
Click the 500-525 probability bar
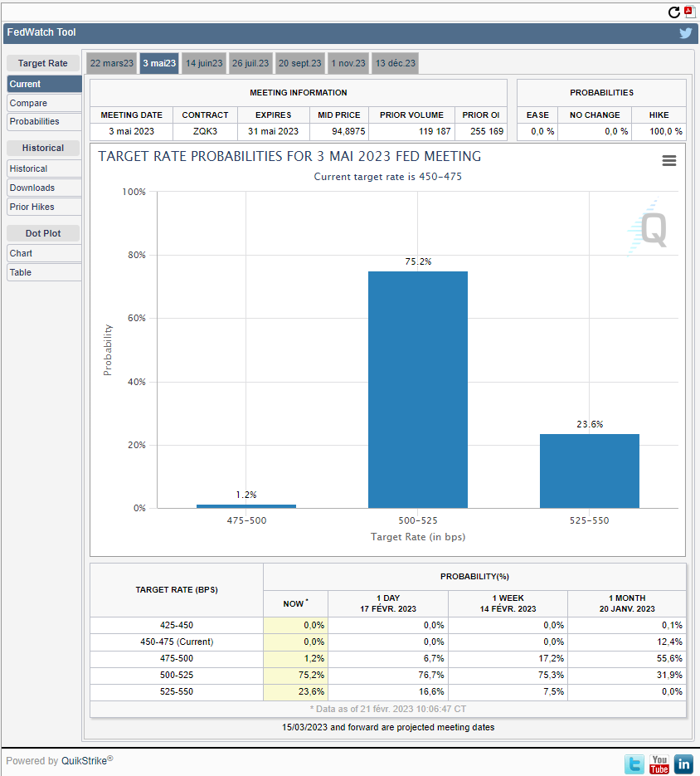pos(417,389)
